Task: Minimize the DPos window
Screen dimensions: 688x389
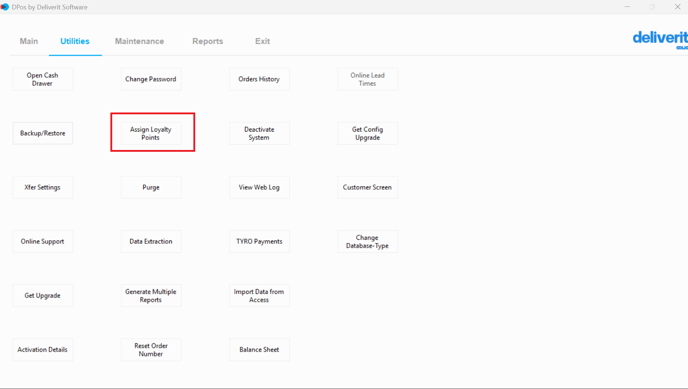Action: [x=627, y=7]
